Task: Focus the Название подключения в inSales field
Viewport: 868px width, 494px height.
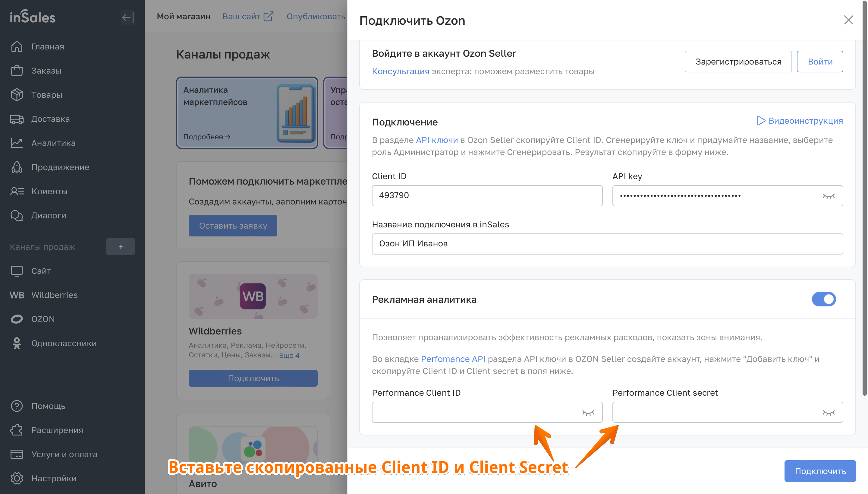Action: coord(607,244)
